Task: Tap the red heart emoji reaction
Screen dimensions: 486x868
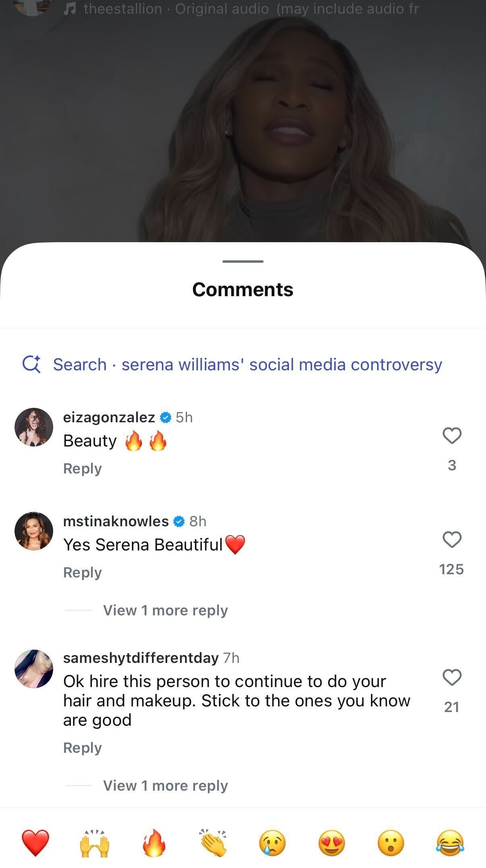Action: click(35, 843)
